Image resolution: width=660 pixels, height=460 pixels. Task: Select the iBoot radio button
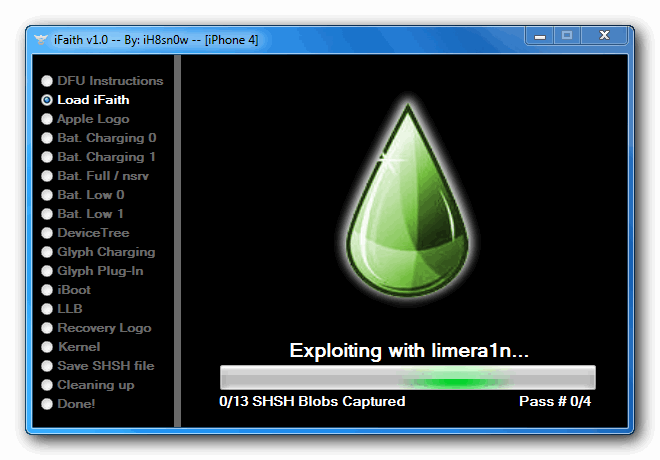[x=47, y=290]
